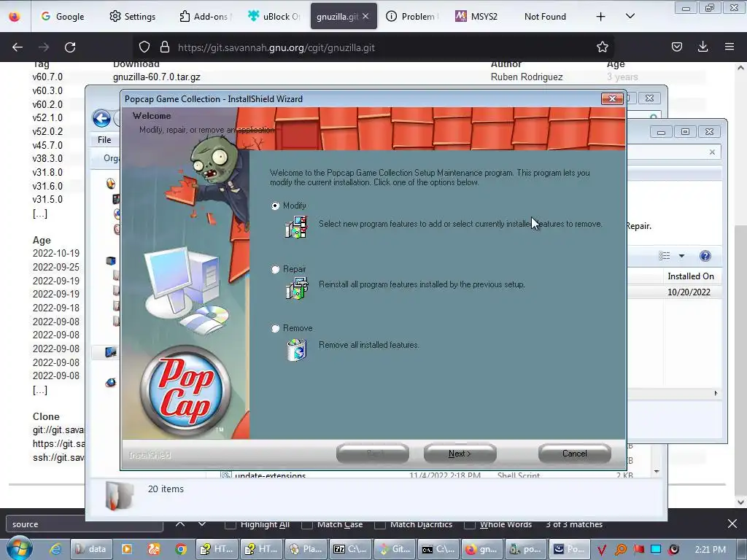
Task: Bookmark this page with the star
Action: [x=603, y=47]
